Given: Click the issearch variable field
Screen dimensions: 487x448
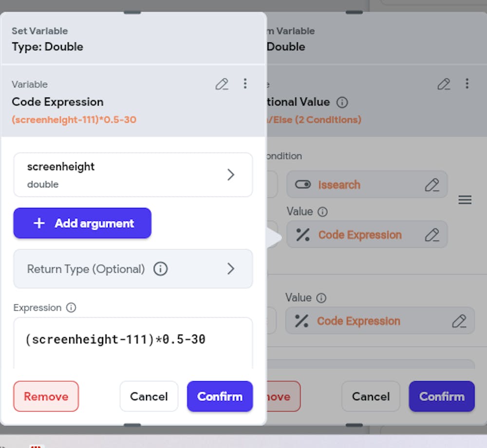Looking at the screenshot, I should 360,185.
